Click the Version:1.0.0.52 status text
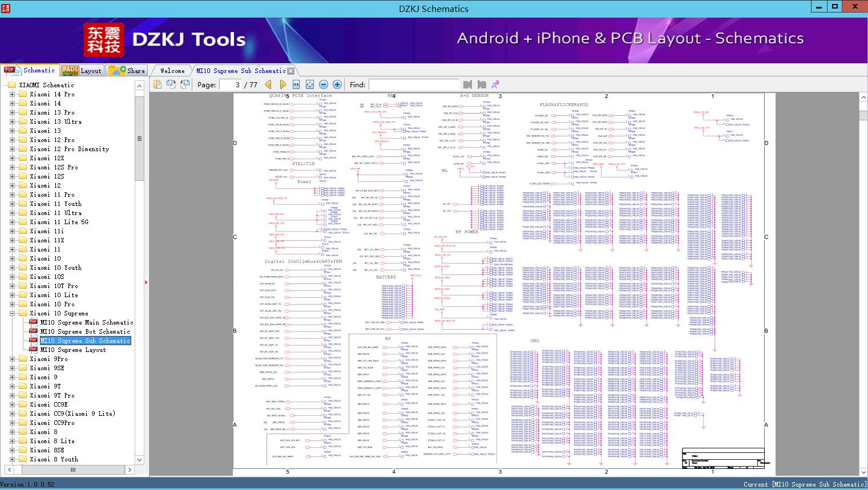This screenshot has width=868, height=490. pyautogui.click(x=27, y=484)
